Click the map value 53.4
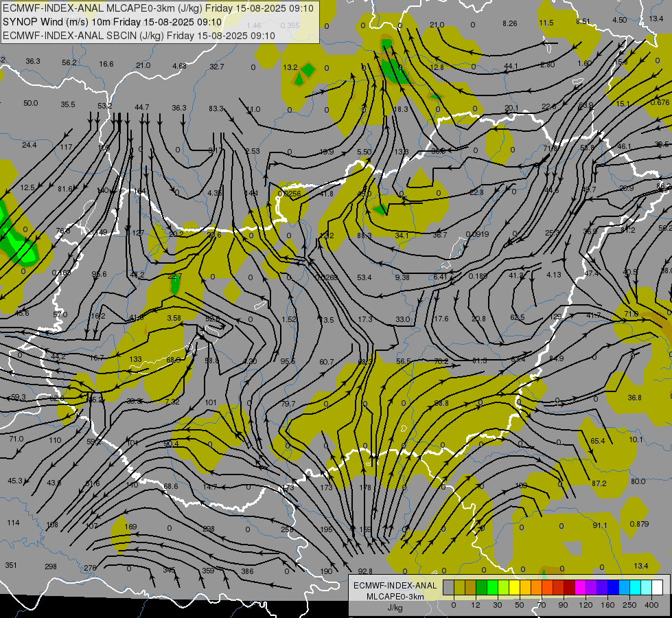The image size is (672, 618). point(364,277)
